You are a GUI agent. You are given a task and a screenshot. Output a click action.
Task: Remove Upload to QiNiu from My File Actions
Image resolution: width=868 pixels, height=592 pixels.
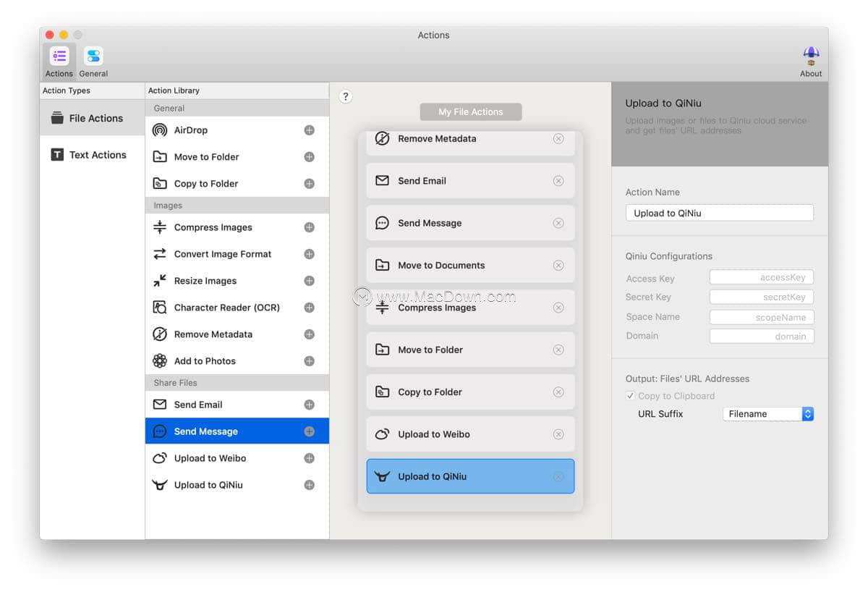point(558,476)
